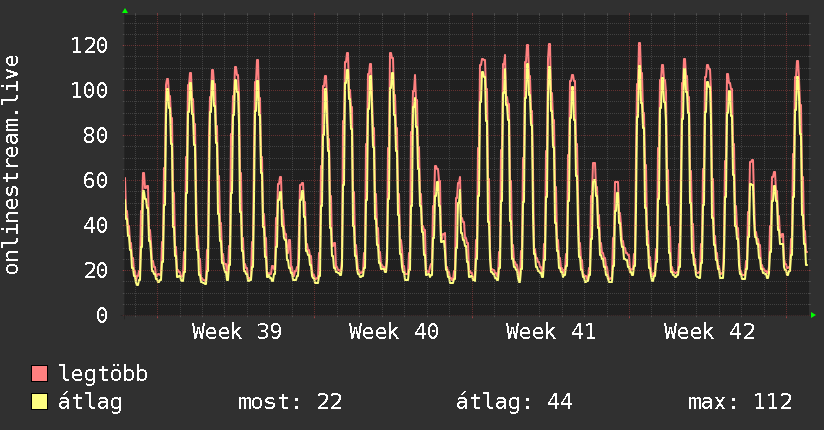Image resolution: width=824 pixels, height=430 pixels.
Task: Select the legtöbb legend label
Action: 103,373
